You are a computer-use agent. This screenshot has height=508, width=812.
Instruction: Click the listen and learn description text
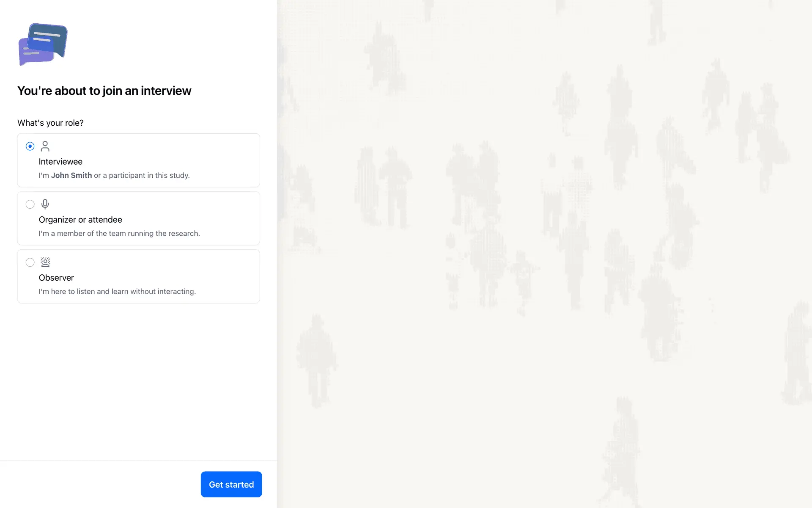117,291
